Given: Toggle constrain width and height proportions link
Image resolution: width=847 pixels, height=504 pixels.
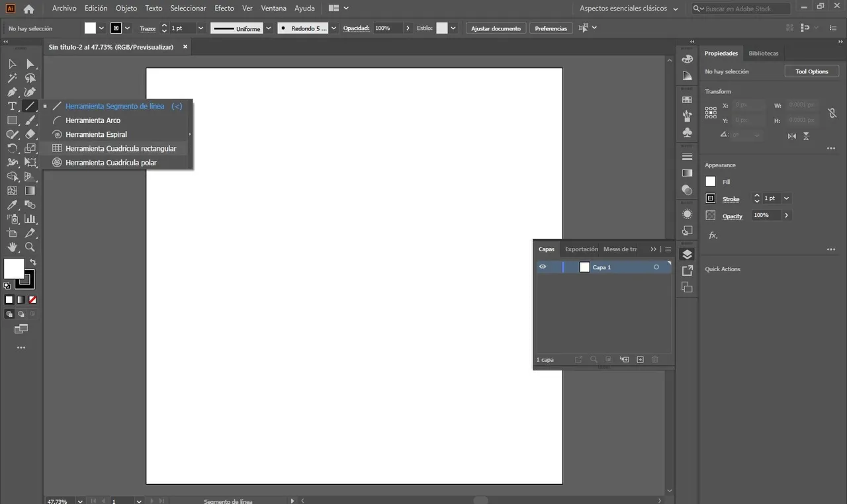Looking at the screenshot, I should coord(832,113).
